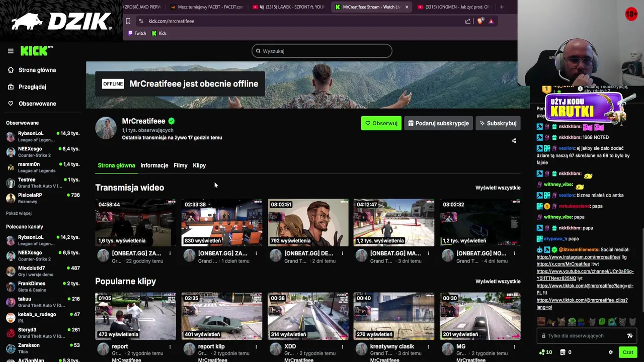Screen dimensions: 644x362
Task: Open the 08:02:51 video thumbnail
Action: pos(308,222)
